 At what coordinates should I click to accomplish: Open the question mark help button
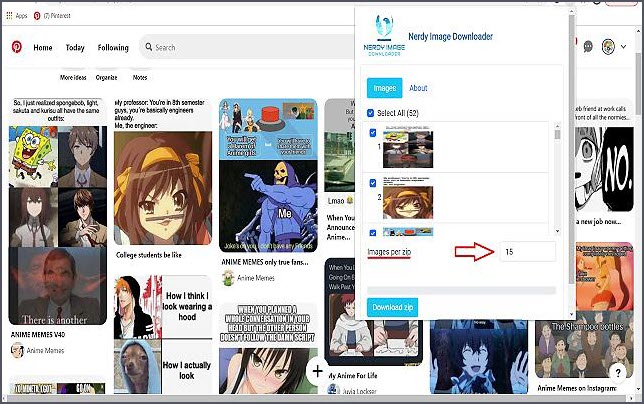[618, 373]
